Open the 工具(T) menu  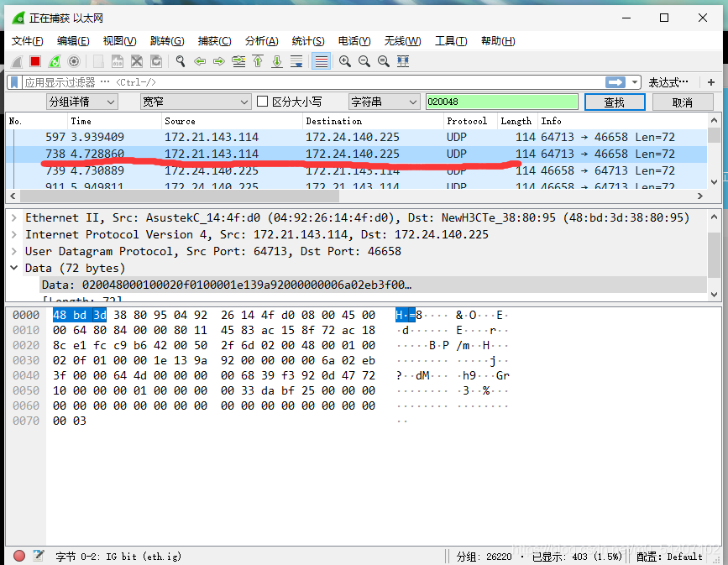click(451, 41)
